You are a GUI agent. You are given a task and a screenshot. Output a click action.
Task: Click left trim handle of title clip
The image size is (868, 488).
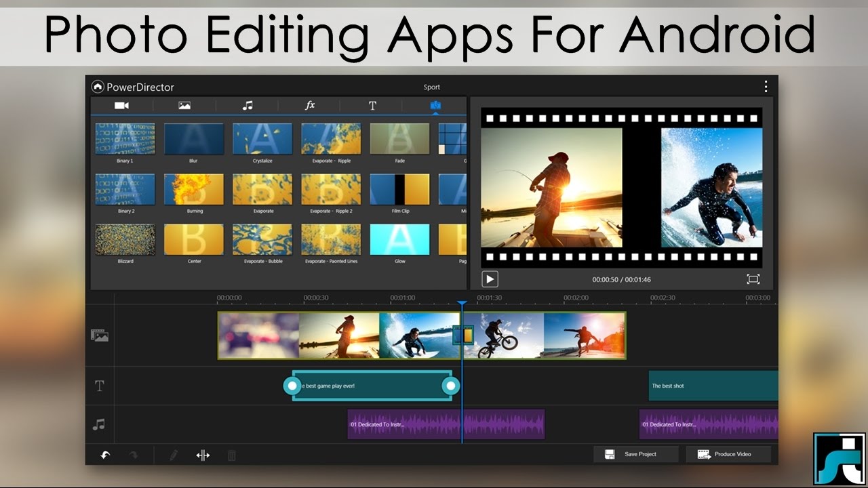click(x=292, y=386)
